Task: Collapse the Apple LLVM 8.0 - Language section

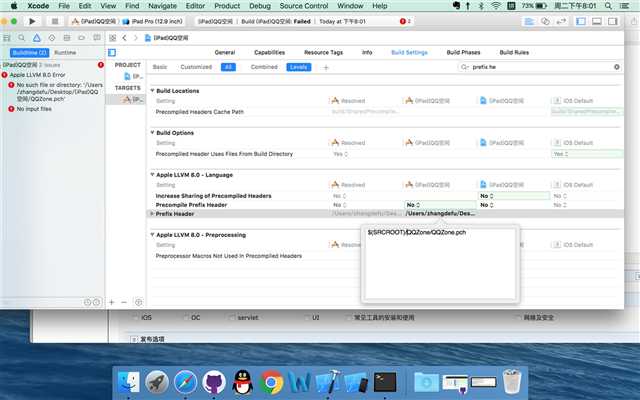Action: (x=152, y=175)
